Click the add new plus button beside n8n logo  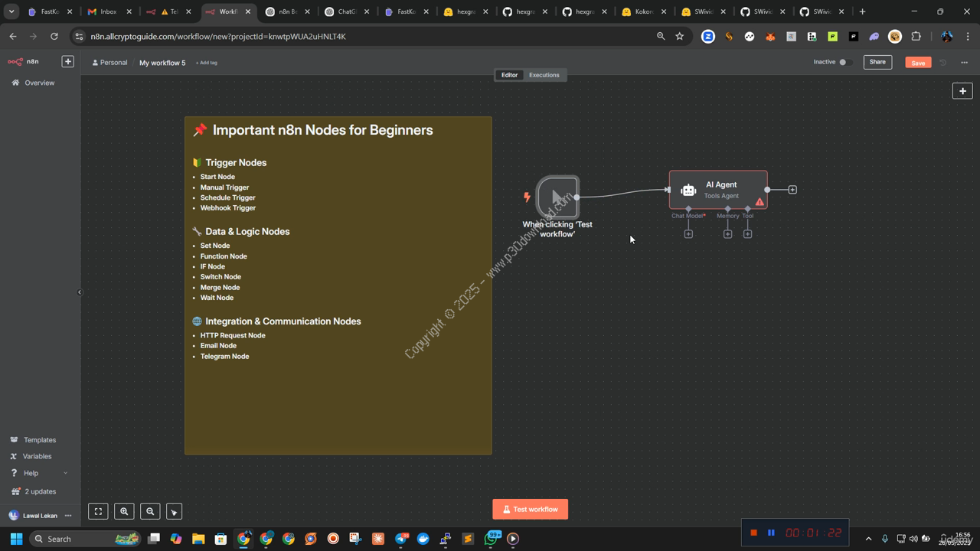coord(67,61)
